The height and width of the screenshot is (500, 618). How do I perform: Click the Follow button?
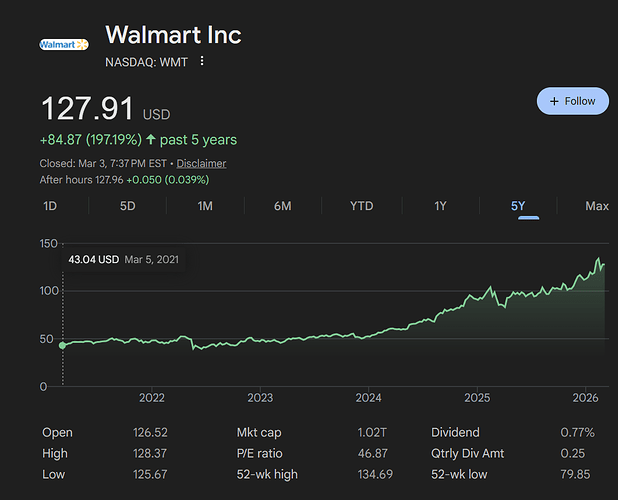click(572, 101)
